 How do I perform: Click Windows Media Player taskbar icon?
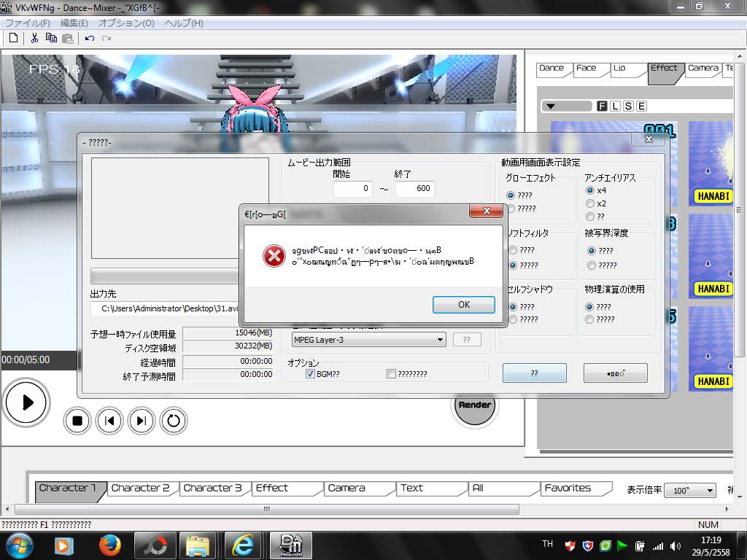coord(64,545)
